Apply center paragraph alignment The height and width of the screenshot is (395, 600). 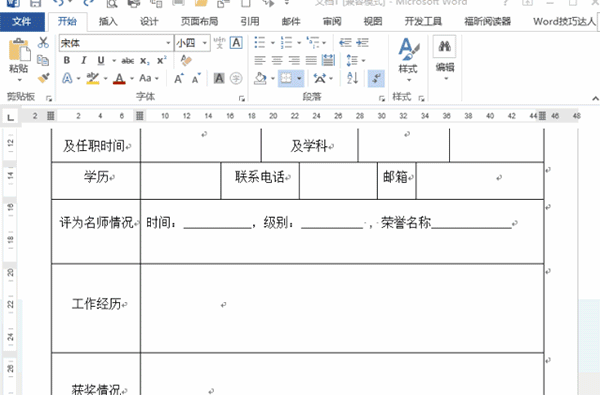click(x=277, y=60)
